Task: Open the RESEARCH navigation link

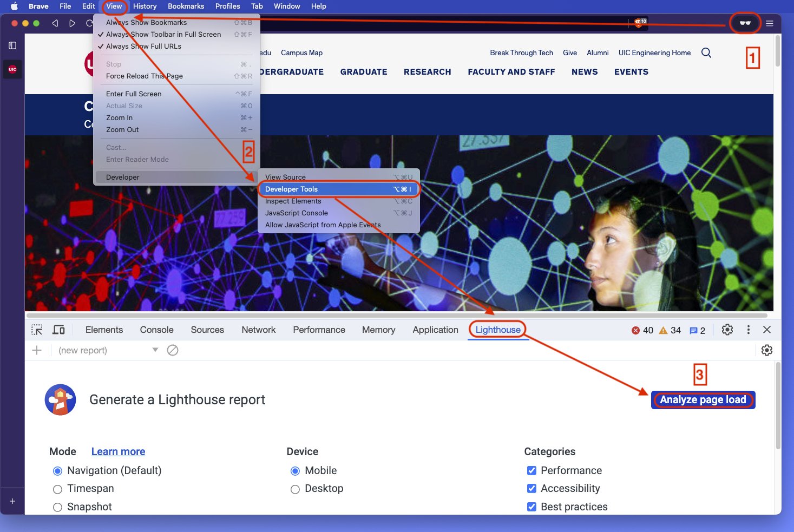Action: click(x=428, y=72)
